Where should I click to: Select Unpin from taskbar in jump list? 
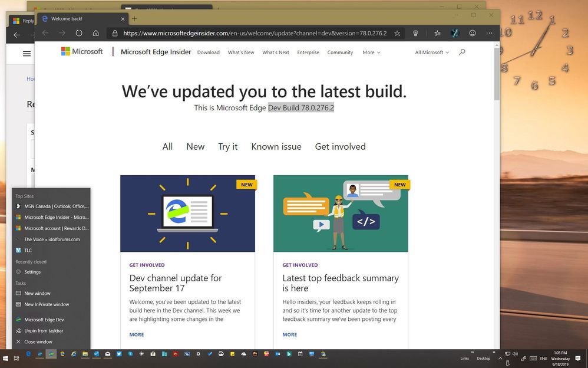[x=51, y=330]
